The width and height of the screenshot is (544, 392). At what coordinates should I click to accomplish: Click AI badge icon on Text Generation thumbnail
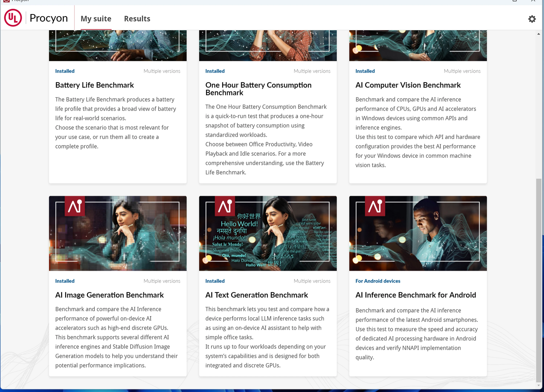pos(225,206)
